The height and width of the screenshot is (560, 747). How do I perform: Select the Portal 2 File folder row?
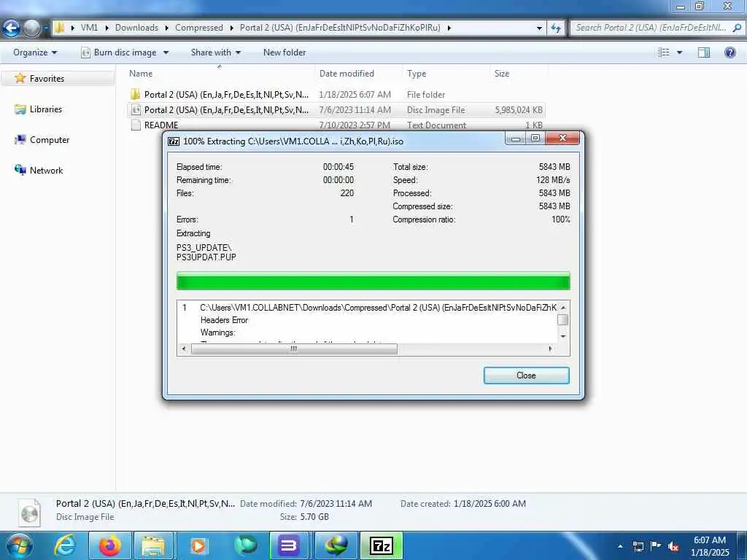pyautogui.click(x=336, y=94)
